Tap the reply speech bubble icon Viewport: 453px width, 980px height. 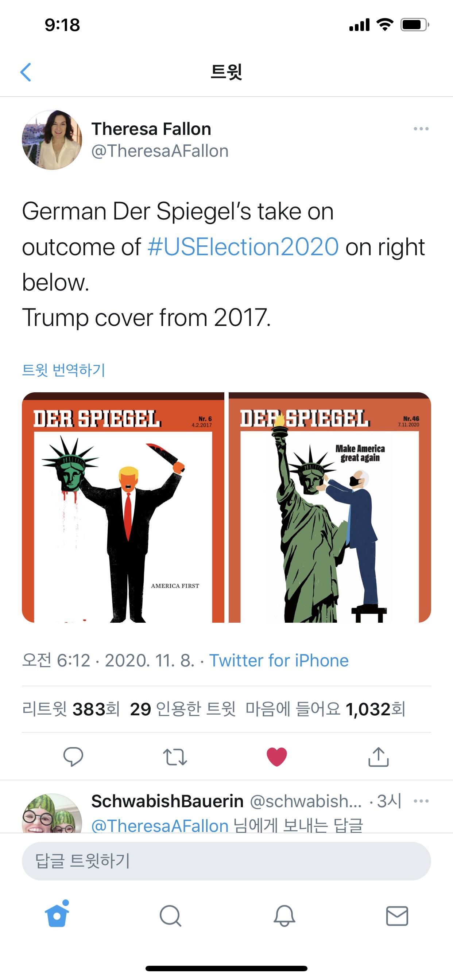[x=73, y=756]
